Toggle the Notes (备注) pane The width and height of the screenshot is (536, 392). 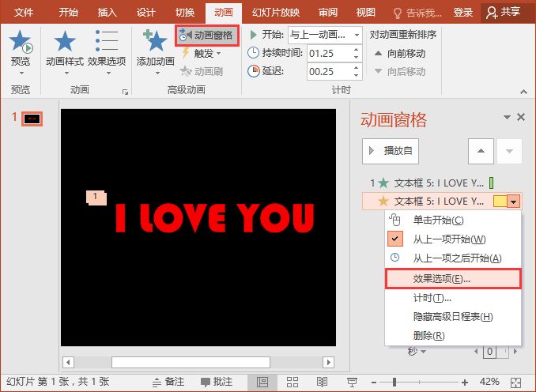(168, 382)
